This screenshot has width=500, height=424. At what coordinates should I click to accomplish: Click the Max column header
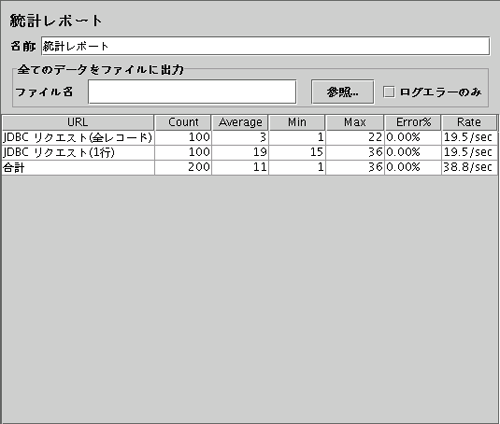click(355, 122)
